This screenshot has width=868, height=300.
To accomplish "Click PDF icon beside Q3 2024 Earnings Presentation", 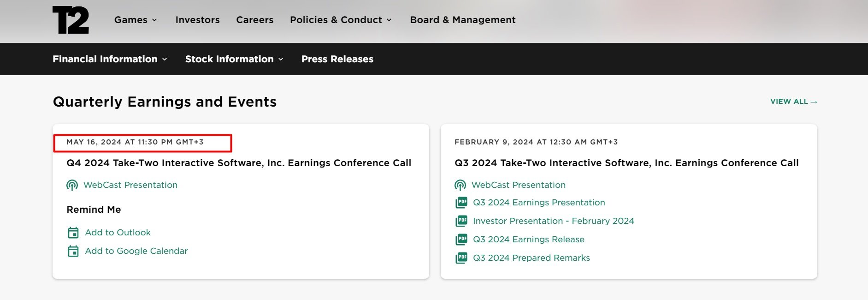I will click(461, 203).
